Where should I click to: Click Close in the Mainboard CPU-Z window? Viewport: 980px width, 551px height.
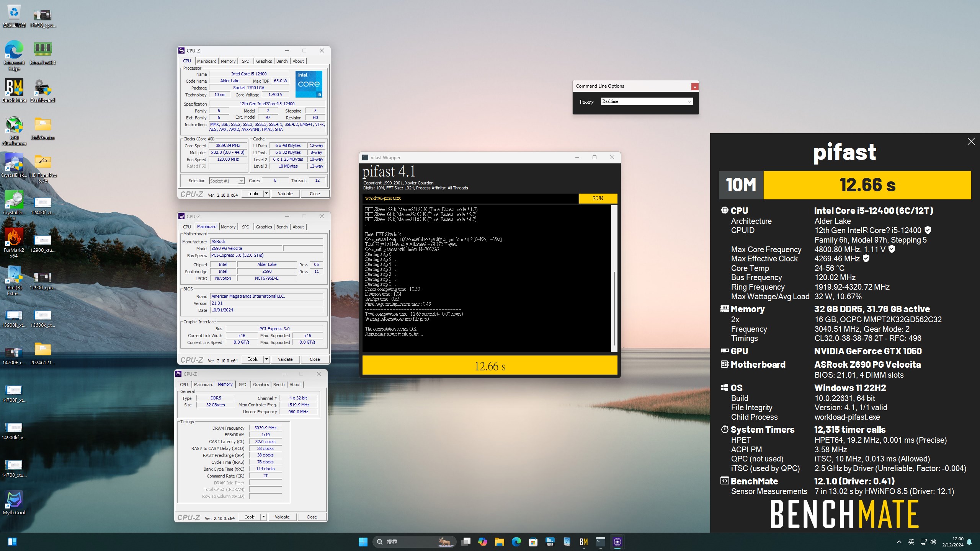coord(315,359)
